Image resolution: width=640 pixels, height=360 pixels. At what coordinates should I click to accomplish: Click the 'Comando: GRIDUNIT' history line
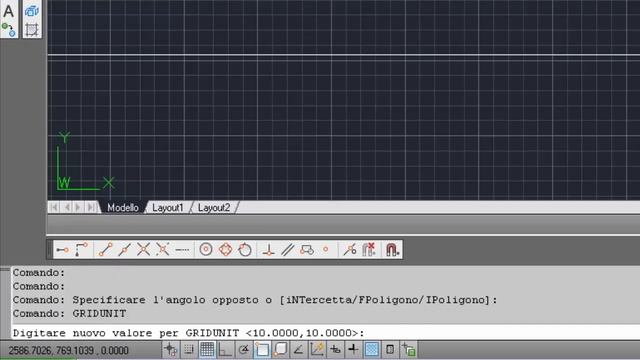69,313
